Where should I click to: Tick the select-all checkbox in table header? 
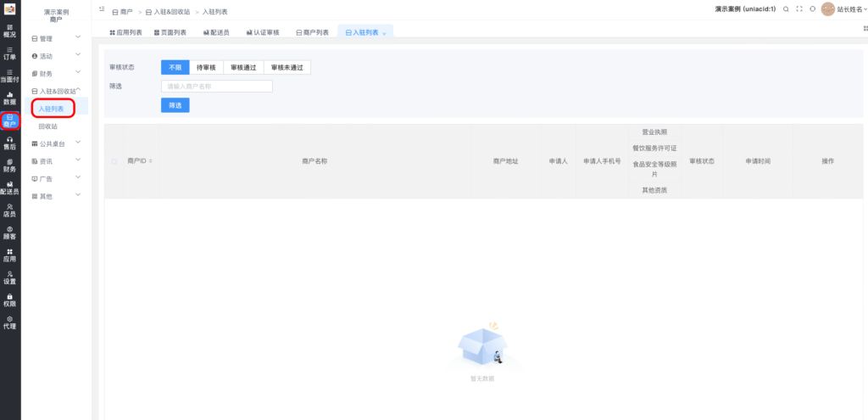pyautogui.click(x=114, y=161)
